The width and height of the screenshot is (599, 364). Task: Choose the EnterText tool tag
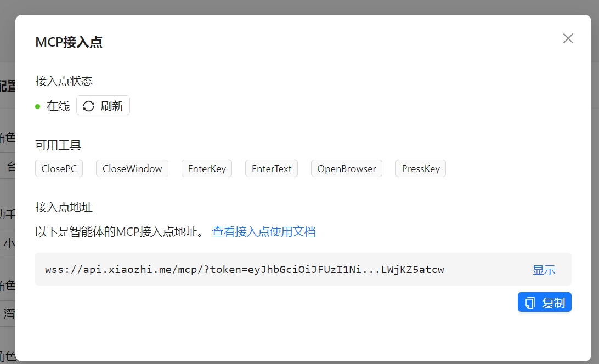tap(272, 169)
